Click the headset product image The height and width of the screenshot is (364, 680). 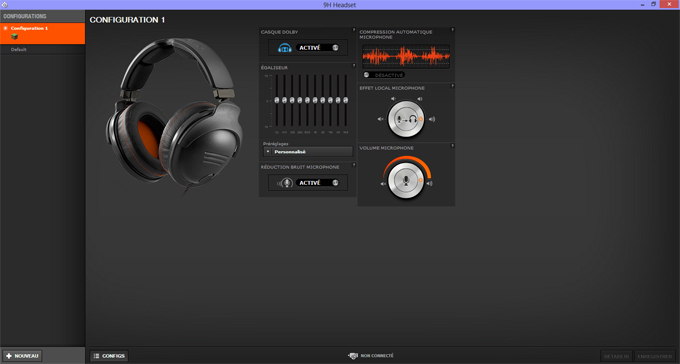pyautogui.click(x=174, y=115)
